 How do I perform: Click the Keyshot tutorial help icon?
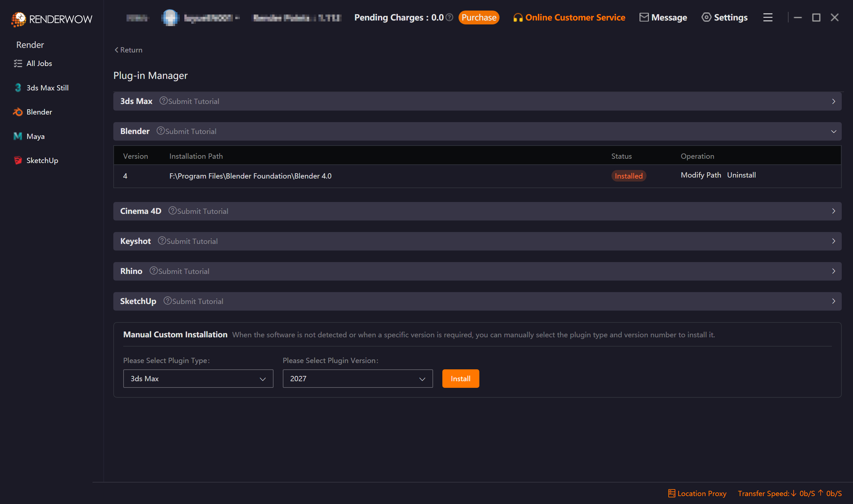tap(162, 241)
